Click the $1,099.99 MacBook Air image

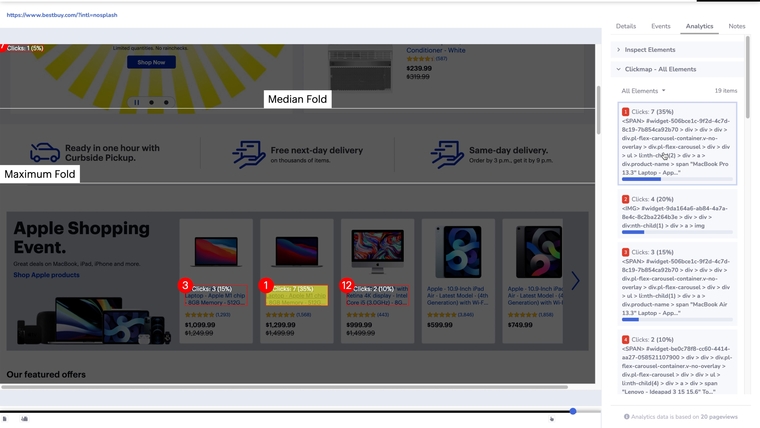tap(216, 252)
